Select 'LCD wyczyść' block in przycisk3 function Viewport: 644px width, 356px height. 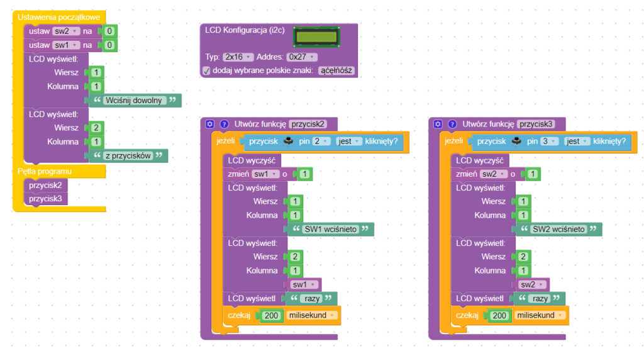click(x=479, y=160)
